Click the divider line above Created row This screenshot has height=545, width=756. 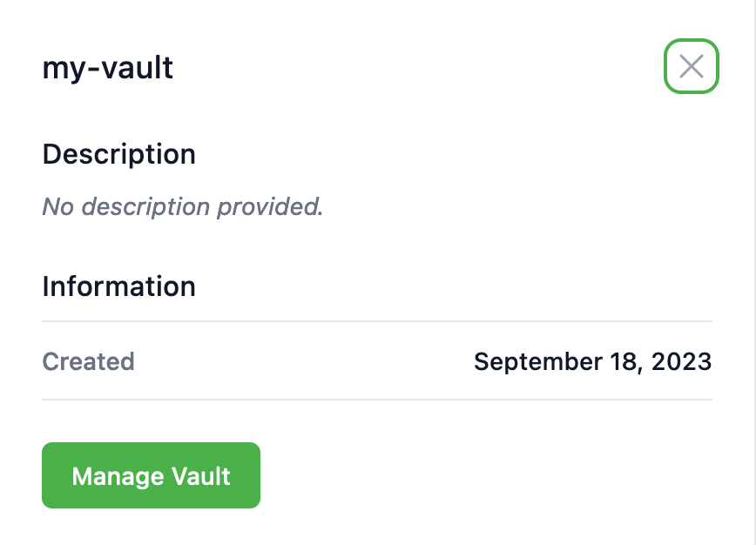pyautogui.click(x=376, y=321)
